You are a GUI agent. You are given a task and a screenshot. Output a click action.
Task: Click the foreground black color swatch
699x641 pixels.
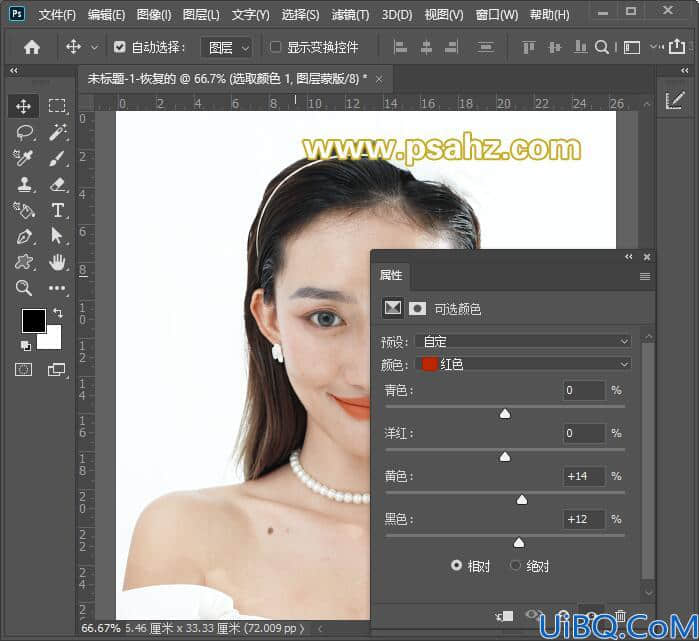[x=34, y=320]
